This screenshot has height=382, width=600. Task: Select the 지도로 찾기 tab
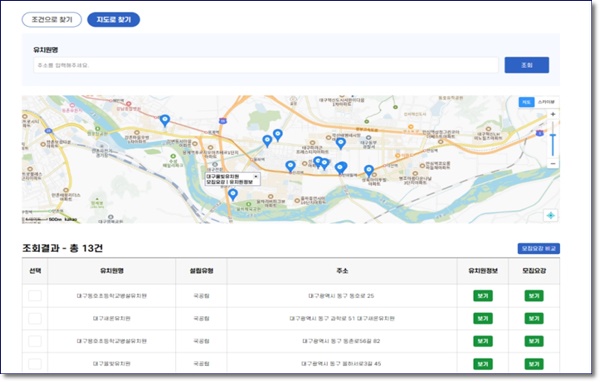[114, 20]
